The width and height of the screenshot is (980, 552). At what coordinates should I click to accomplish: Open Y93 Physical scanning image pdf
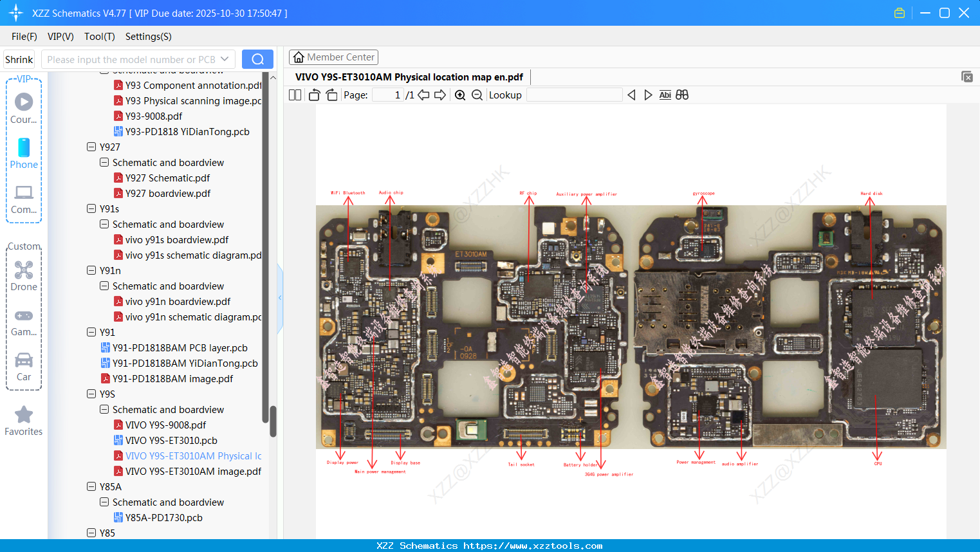(x=188, y=100)
